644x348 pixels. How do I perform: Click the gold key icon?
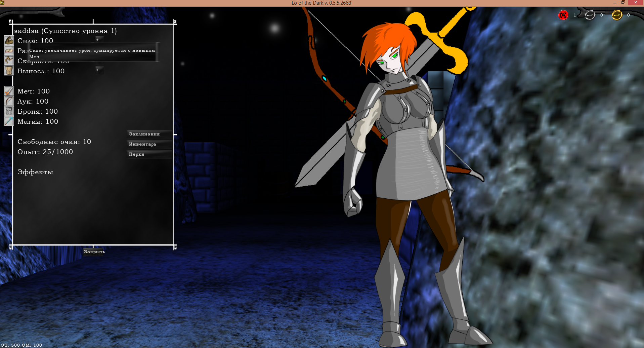tap(617, 15)
